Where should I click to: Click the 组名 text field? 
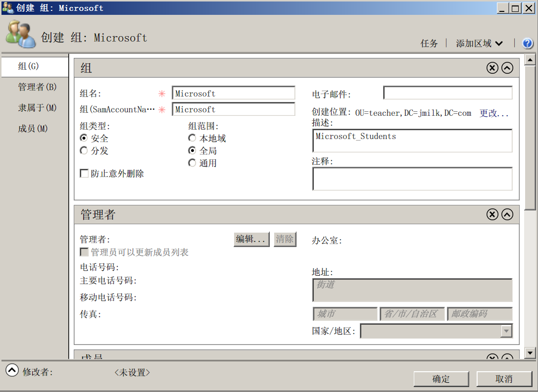(233, 93)
